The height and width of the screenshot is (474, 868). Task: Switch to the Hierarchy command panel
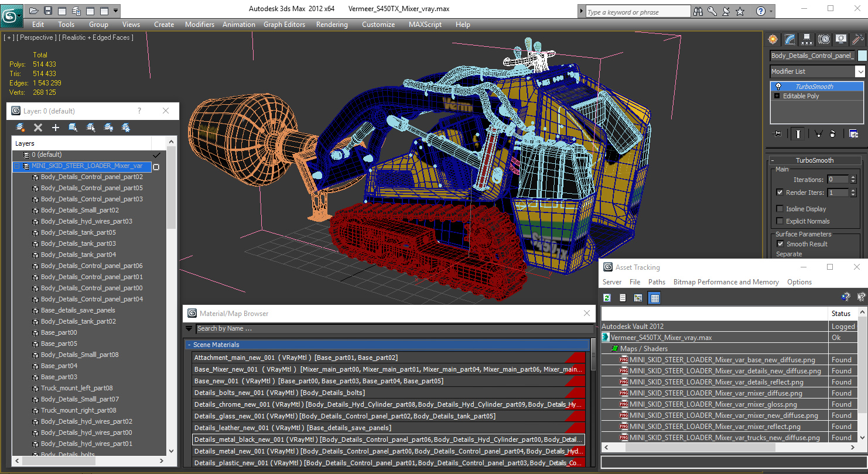tap(807, 39)
